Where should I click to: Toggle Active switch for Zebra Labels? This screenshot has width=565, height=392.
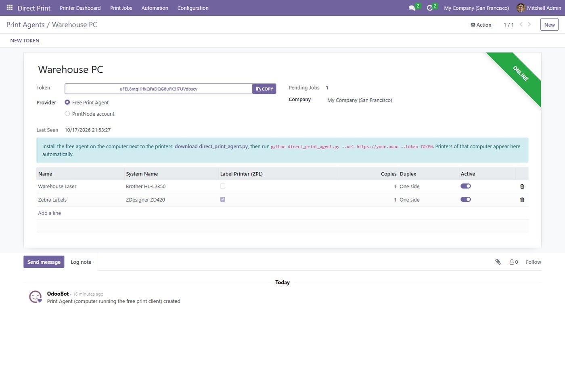(x=466, y=200)
